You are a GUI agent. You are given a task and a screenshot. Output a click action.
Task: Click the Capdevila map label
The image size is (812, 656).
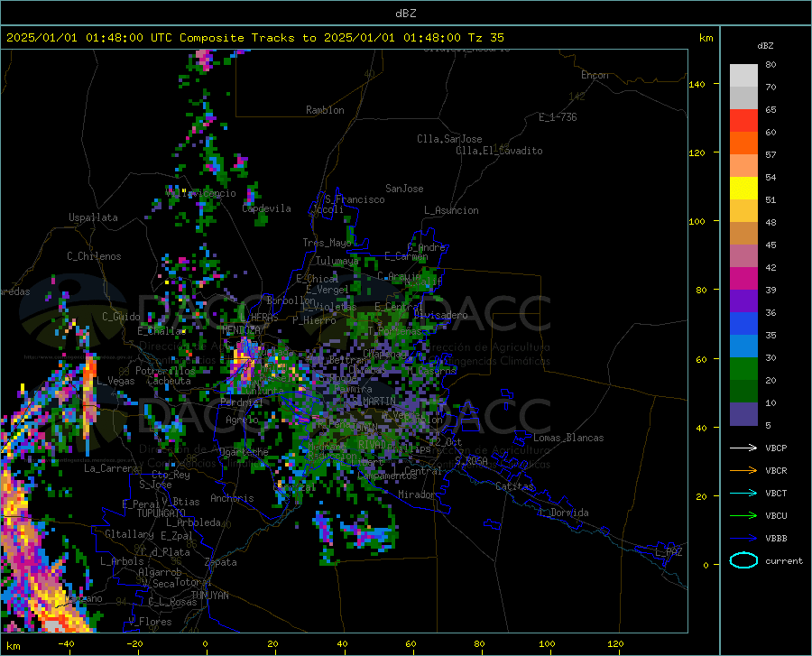266,208
